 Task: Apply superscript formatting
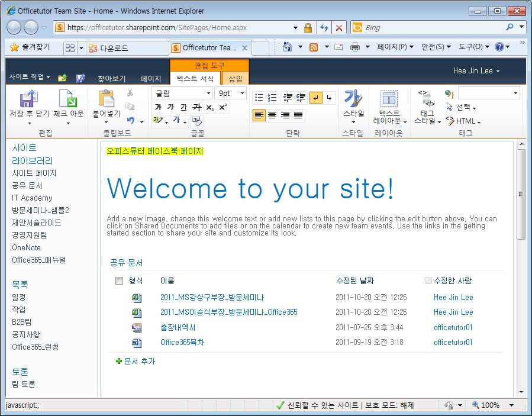[x=223, y=107]
